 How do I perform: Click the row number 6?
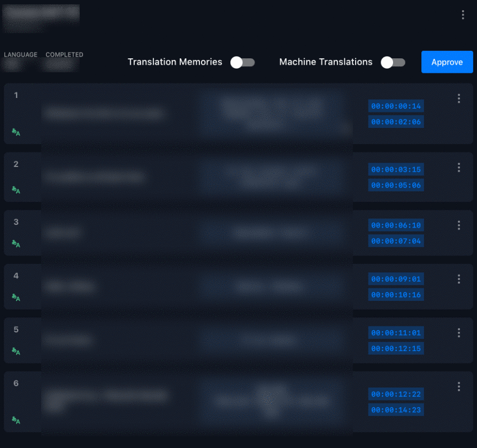tap(16, 383)
